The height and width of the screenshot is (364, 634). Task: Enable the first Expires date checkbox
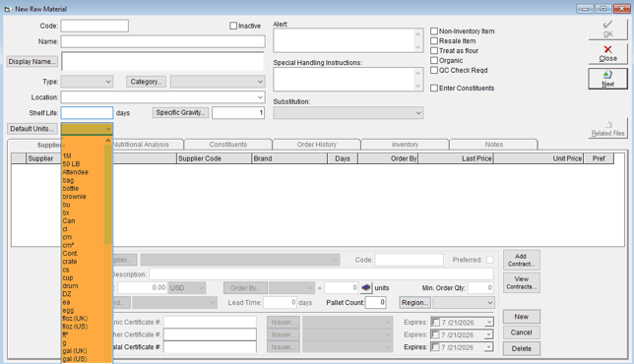pyautogui.click(x=436, y=323)
